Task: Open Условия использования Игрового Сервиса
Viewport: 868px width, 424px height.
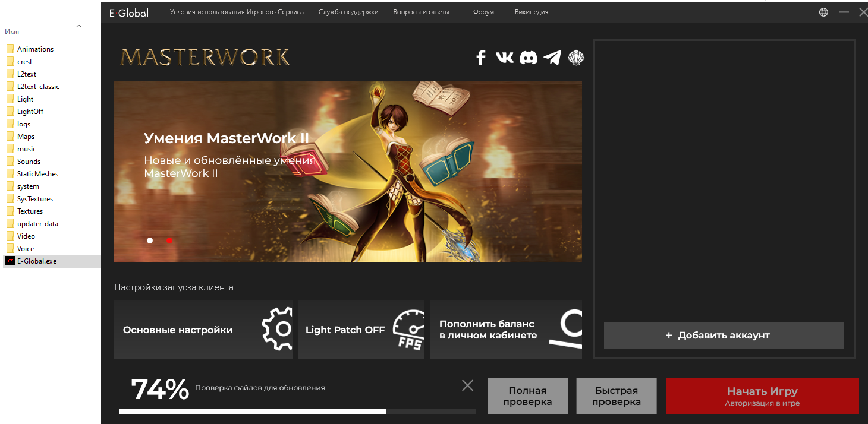Action: coord(237,12)
